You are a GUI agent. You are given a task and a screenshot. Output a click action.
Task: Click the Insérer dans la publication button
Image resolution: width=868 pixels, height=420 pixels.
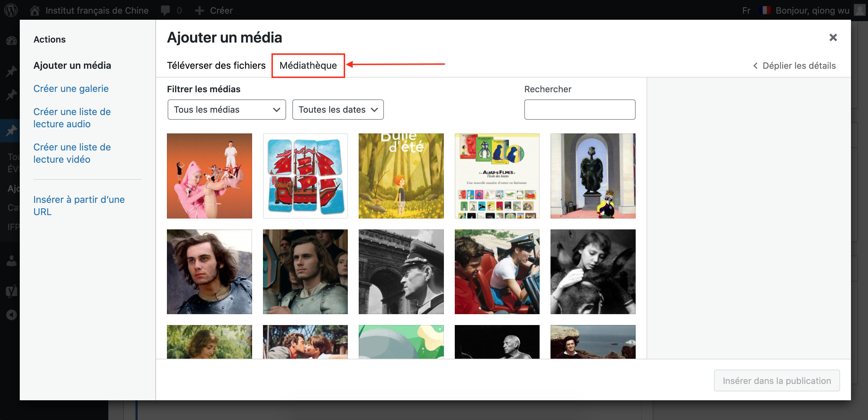click(777, 381)
